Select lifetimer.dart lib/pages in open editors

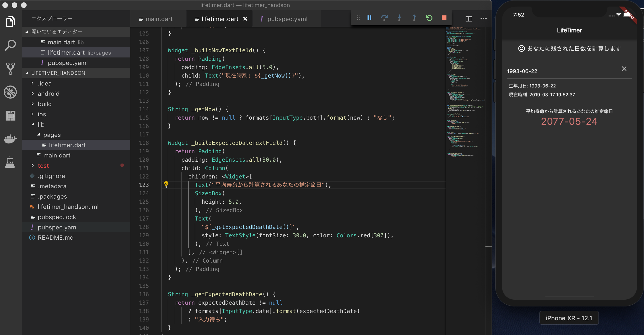[76, 53]
